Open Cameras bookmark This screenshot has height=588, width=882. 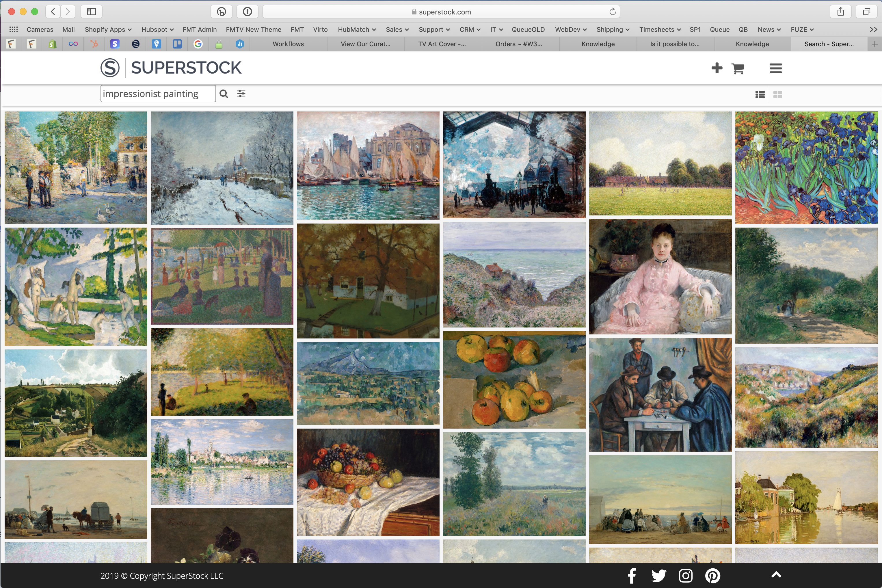(x=40, y=29)
